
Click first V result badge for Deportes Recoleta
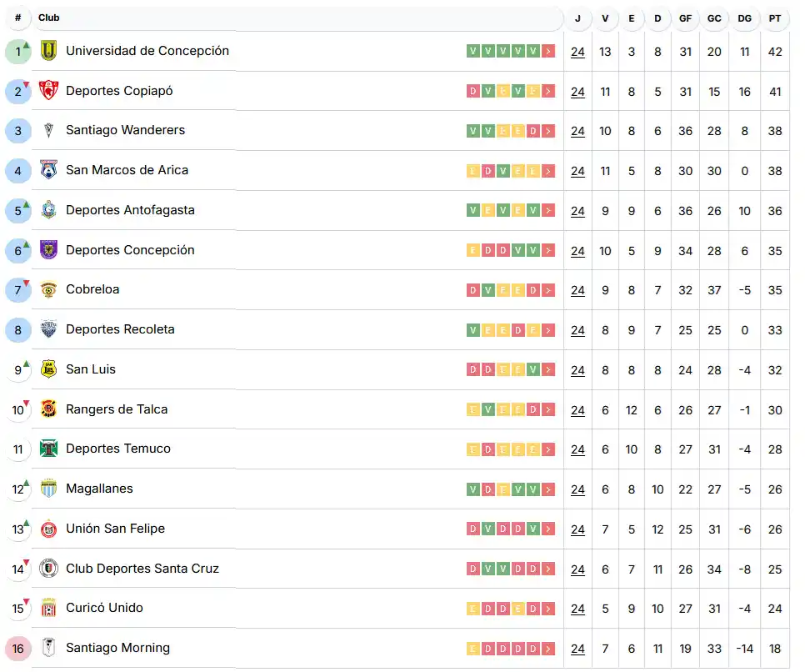point(472,330)
